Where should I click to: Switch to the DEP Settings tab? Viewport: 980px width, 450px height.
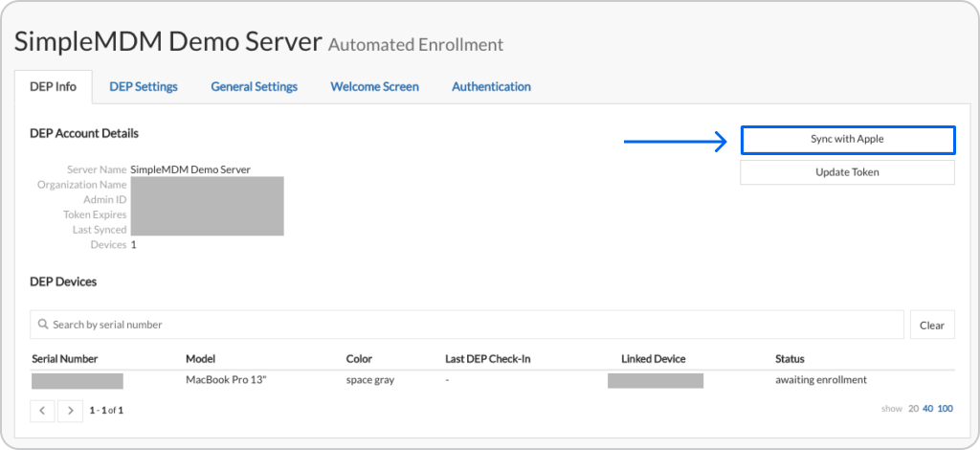click(x=144, y=87)
